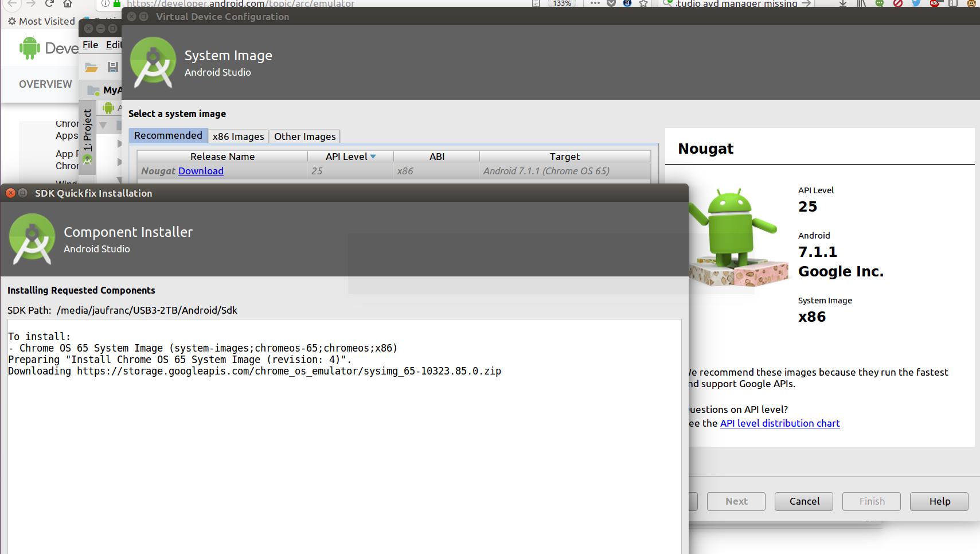Close the Virtual Device Configuration window
Screen dimensions: 980x554
point(132,17)
